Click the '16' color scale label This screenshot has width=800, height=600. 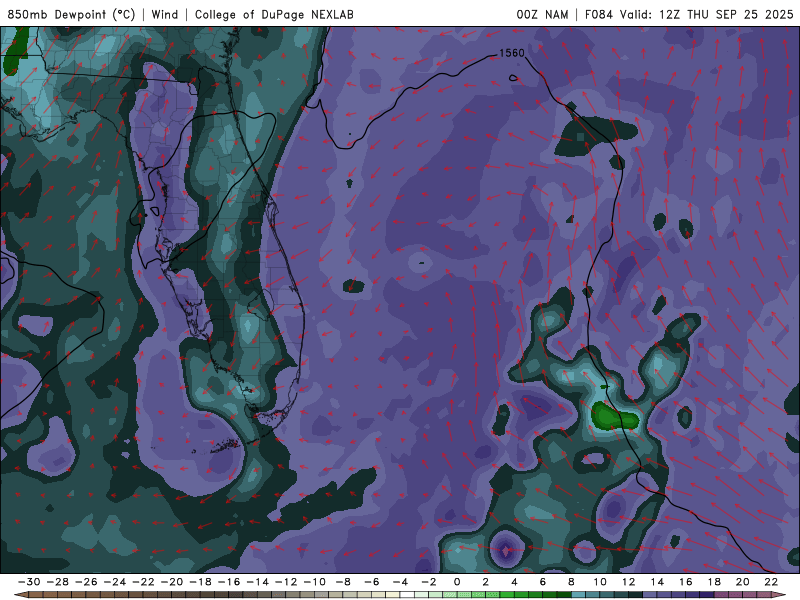click(686, 582)
